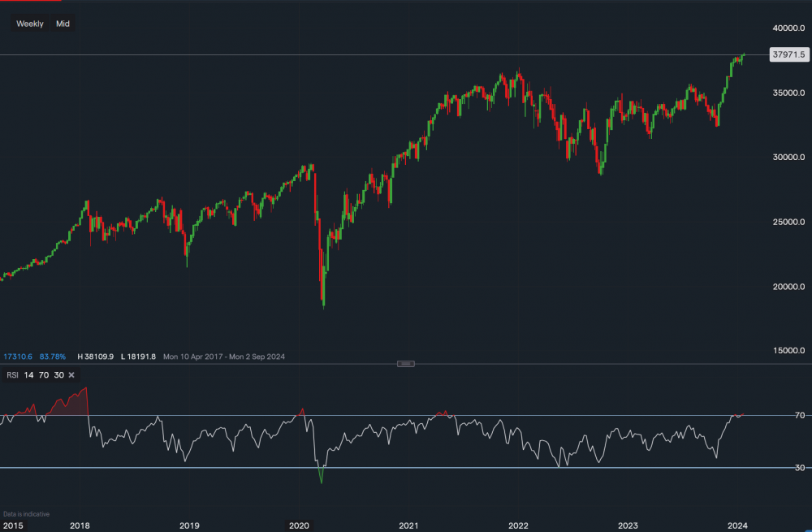This screenshot has height=532, width=812.
Task: Click the H 38109.9 high value
Action: point(97,357)
